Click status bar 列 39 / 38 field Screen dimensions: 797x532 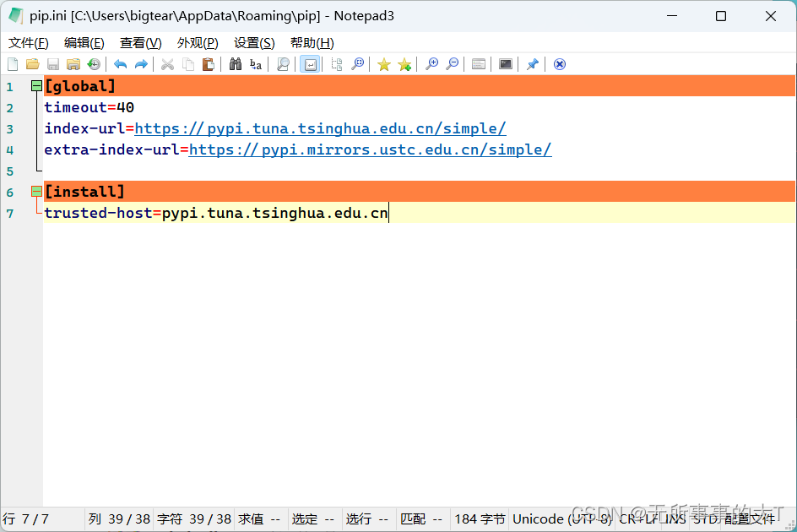pyautogui.click(x=119, y=519)
